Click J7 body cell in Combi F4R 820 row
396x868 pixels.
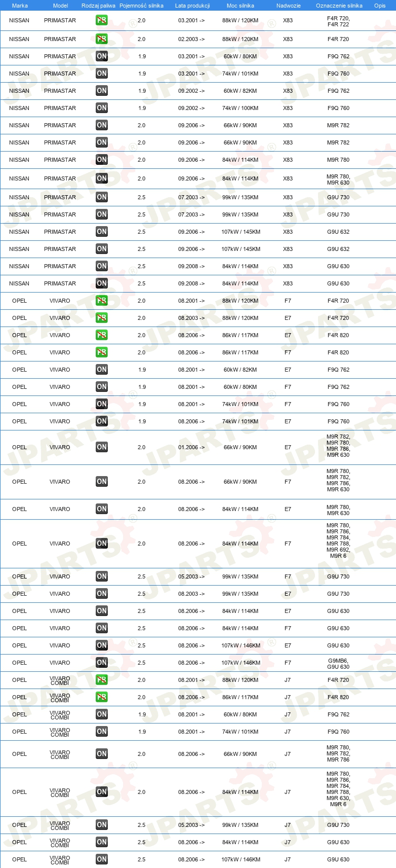(288, 697)
